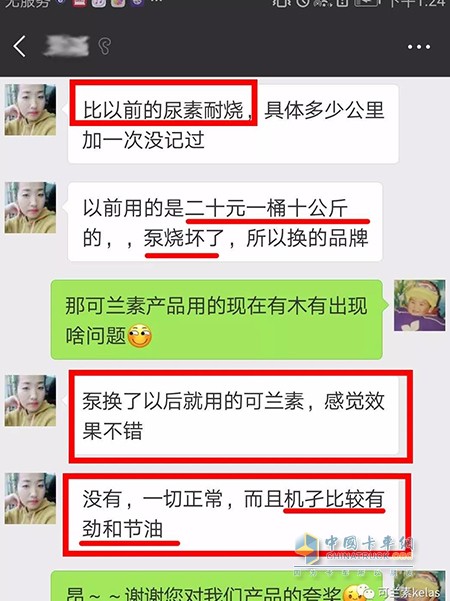This screenshot has height=601, width=450.
Task: Open sender avatar next to 没有，一切正常 message
Action: [x=30, y=498]
